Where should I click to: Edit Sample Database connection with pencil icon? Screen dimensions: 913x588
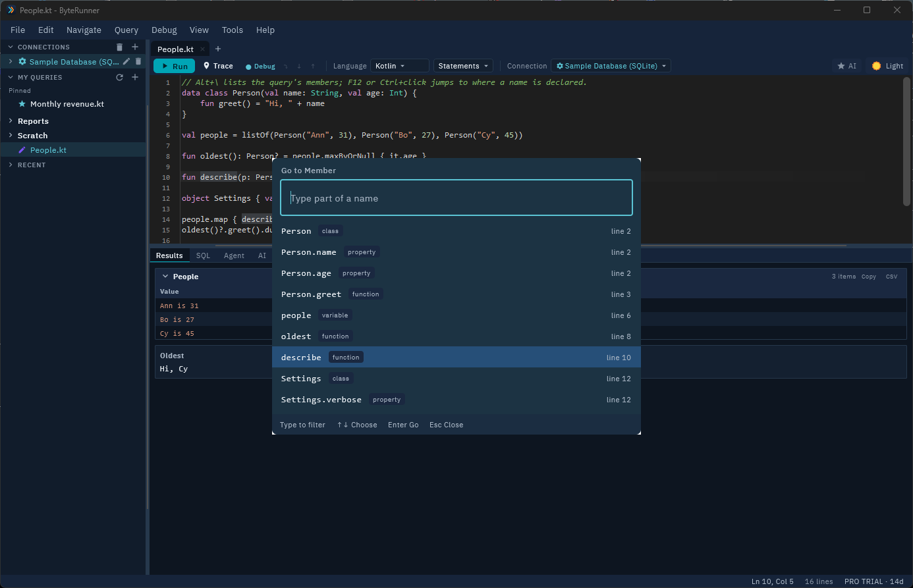(x=126, y=61)
